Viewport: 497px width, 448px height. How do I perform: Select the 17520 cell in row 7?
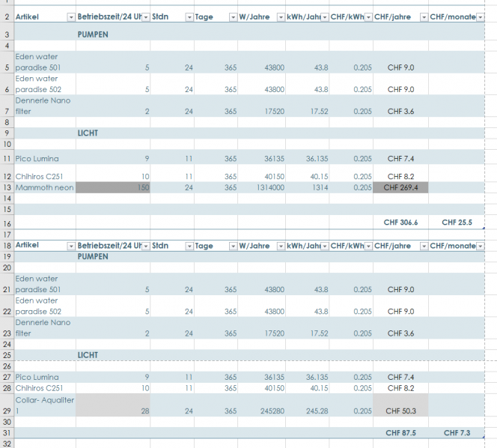[261, 106]
